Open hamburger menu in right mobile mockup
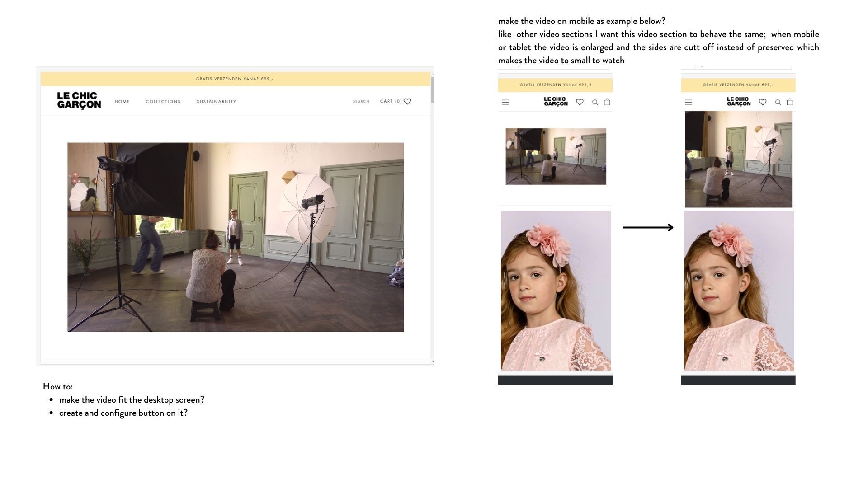 pyautogui.click(x=688, y=102)
